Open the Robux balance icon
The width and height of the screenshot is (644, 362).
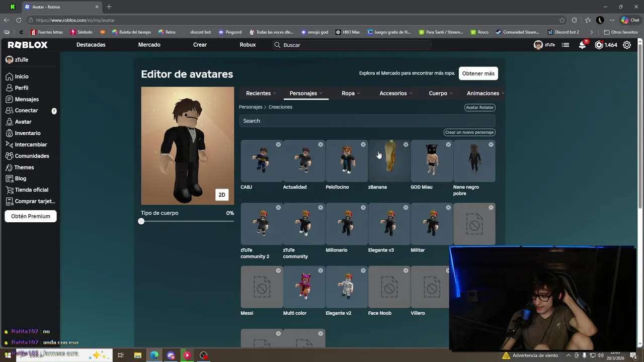click(x=599, y=45)
